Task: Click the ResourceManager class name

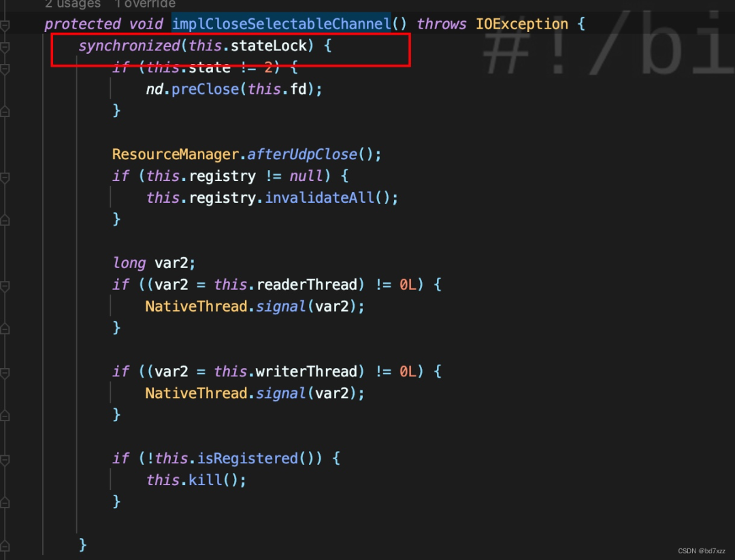Action: (176, 154)
